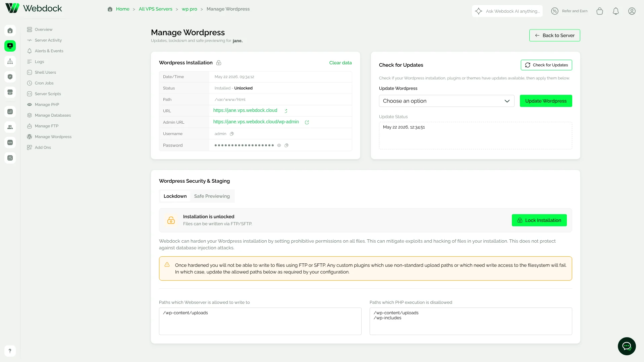Viewport: 644px width, 362px height.
Task: Open the help question mark icon
Action: click(10, 351)
